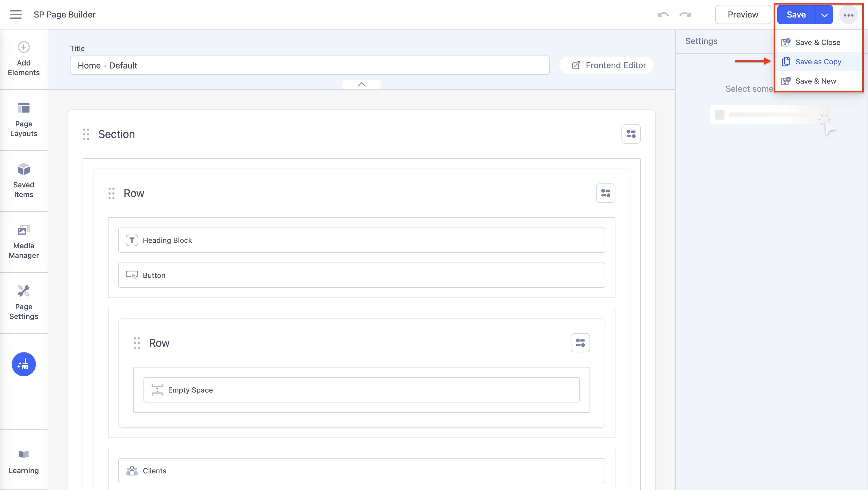The height and width of the screenshot is (490, 868).
Task: Click the undo arrow
Action: point(663,14)
